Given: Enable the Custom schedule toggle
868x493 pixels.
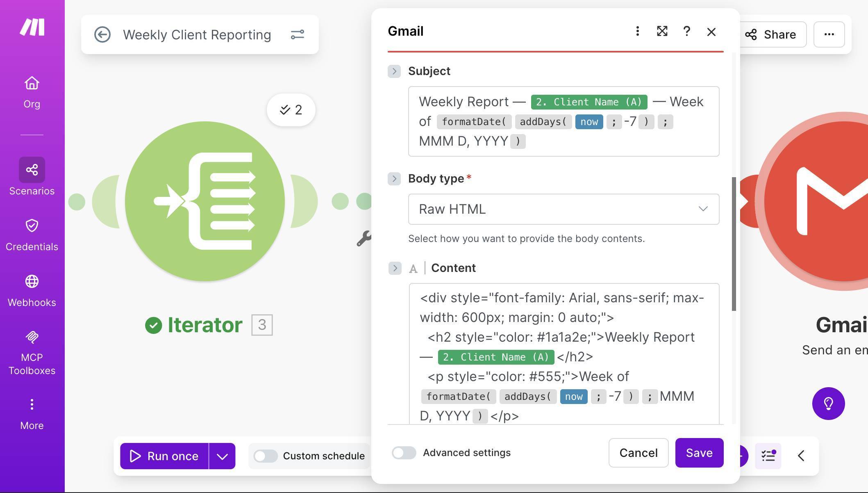Looking at the screenshot, I should click(x=266, y=455).
